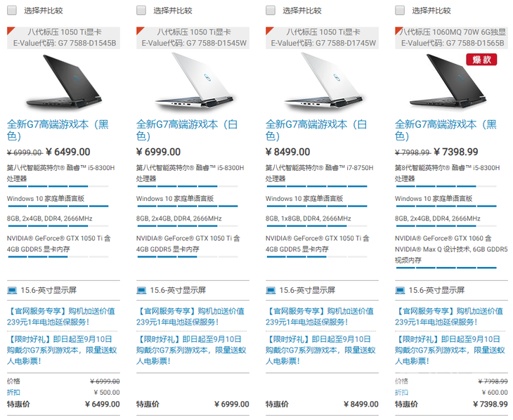
Task: Click processor rating bar under i7-8750H
Action: click(316, 186)
